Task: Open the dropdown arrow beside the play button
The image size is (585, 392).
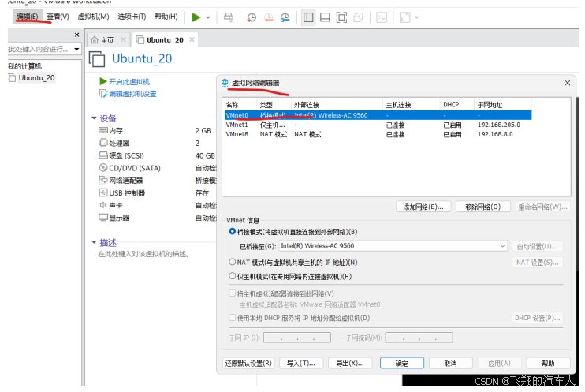Action: [x=208, y=17]
